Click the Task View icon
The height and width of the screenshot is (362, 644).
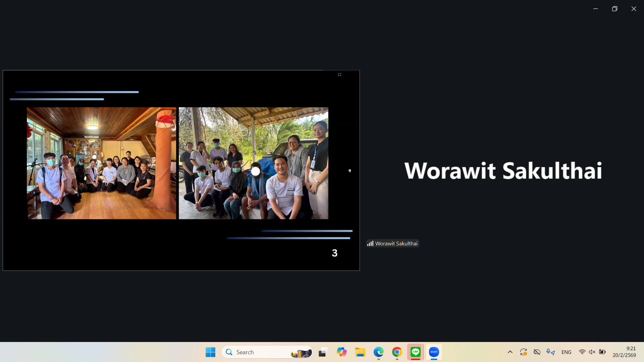pyautogui.click(x=323, y=352)
